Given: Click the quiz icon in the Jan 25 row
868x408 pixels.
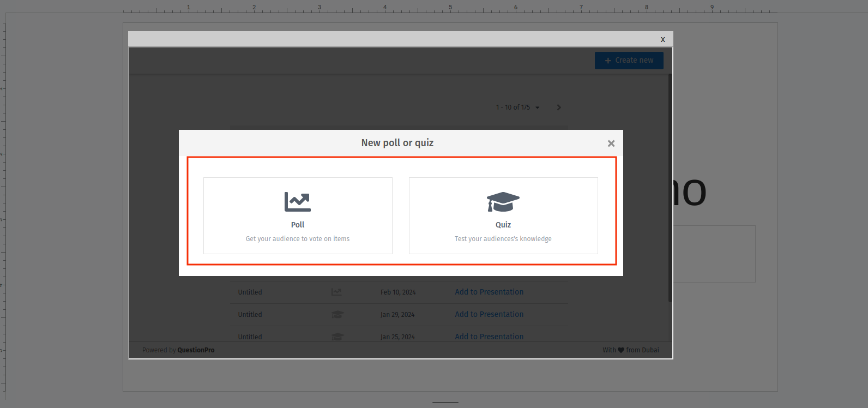Looking at the screenshot, I should point(337,337).
